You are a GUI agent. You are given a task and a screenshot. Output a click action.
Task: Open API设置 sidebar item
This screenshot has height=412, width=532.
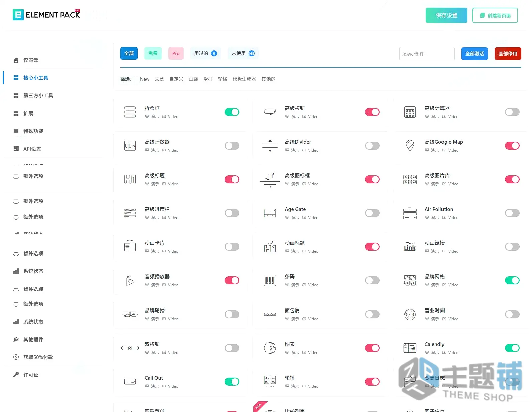coord(32,149)
